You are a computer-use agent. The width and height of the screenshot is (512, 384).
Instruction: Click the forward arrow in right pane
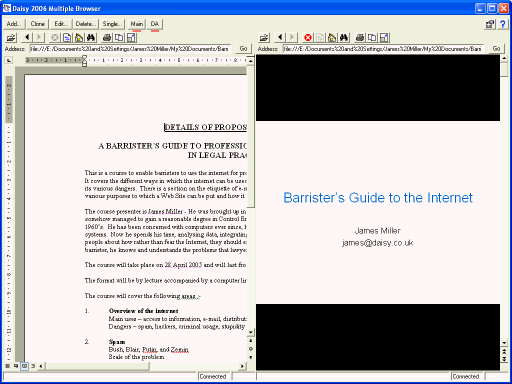(292, 37)
